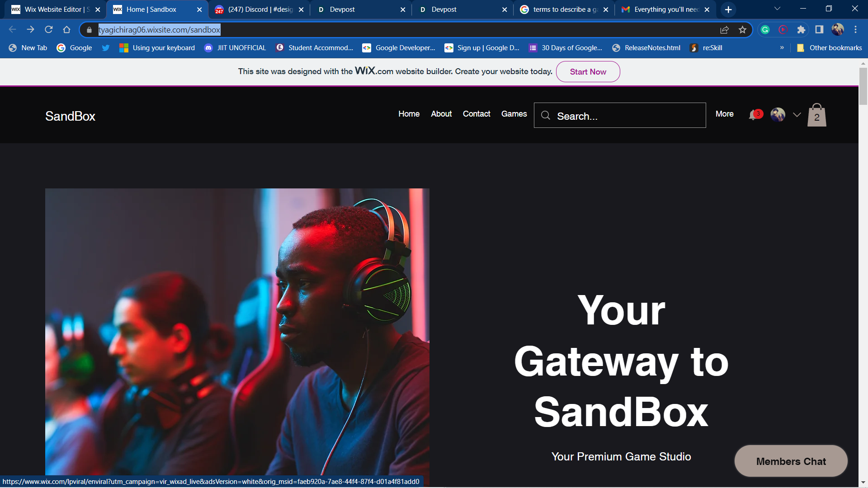Bookmark this page with star icon
Image resolution: width=868 pixels, height=488 pixels.
(742, 30)
